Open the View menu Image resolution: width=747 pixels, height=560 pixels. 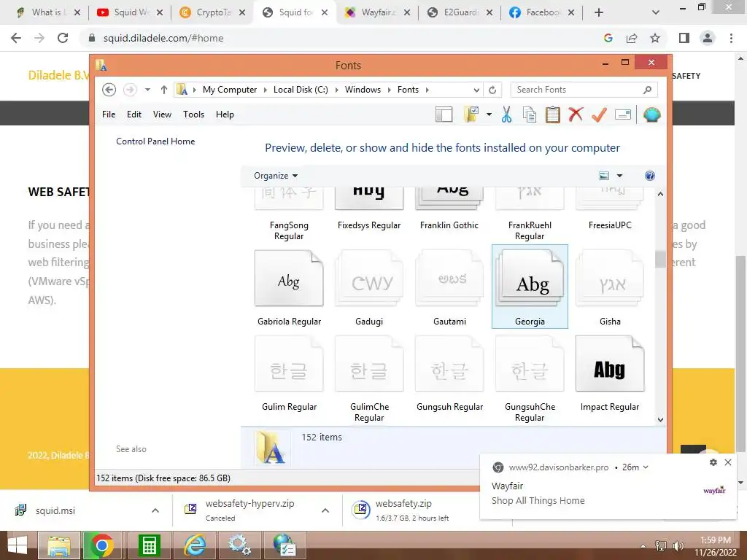tap(162, 114)
